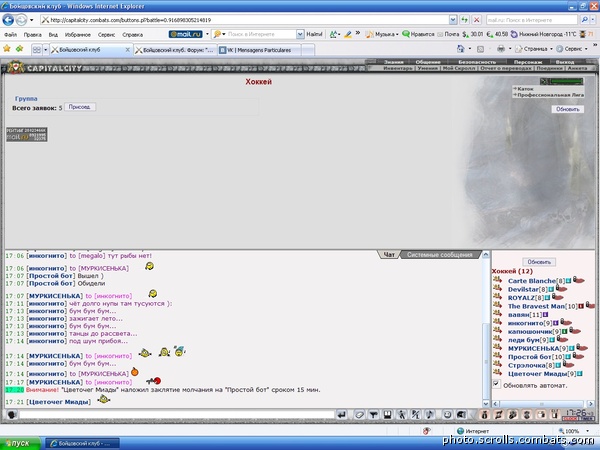
Task: Open the address bar history dropdown
Action: [x=453, y=20]
